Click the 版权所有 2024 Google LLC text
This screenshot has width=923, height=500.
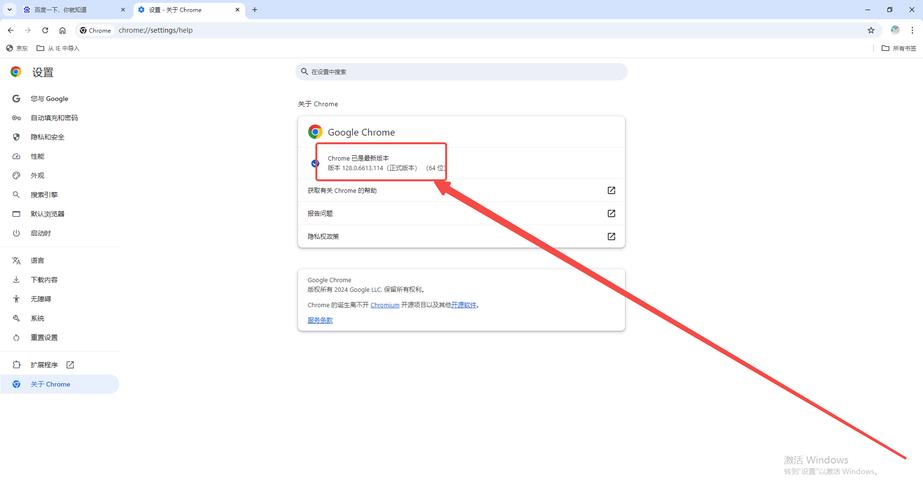366,290
